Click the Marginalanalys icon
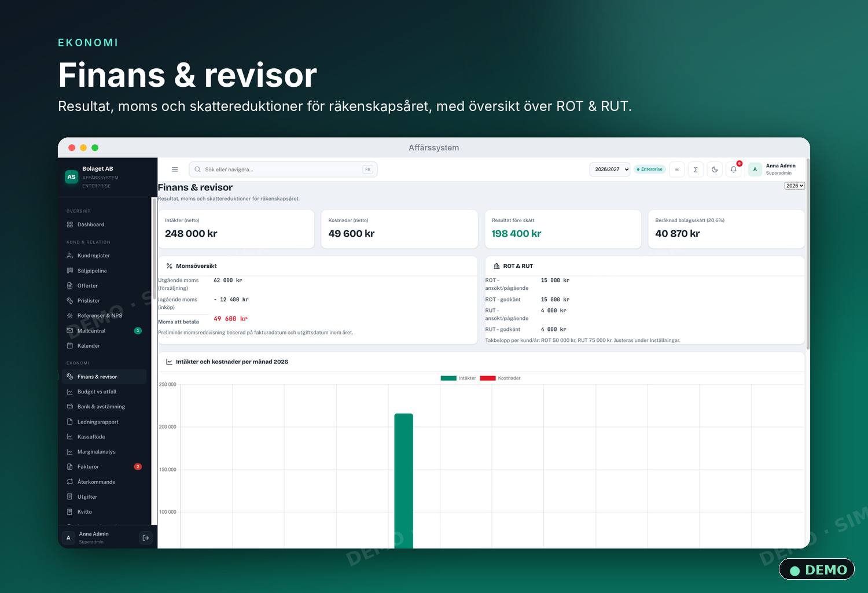The width and height of the screenshot is (868, 593). (70, 452)
